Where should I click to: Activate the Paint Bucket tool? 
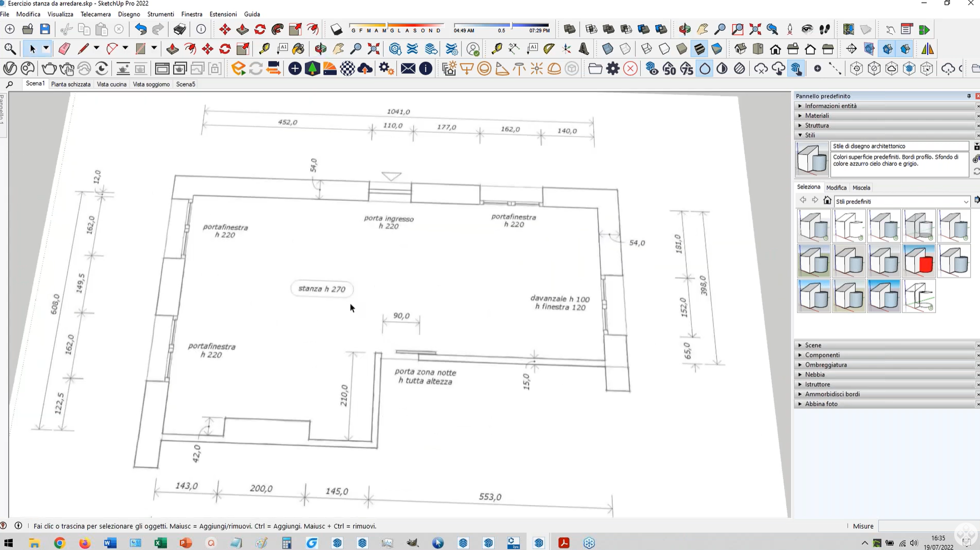[x=298, y=49]
